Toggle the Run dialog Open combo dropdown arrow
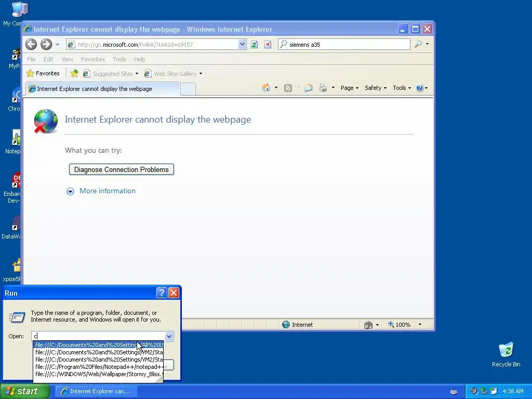The height and width of the screenshot is (399, 532). coord(169,336)
